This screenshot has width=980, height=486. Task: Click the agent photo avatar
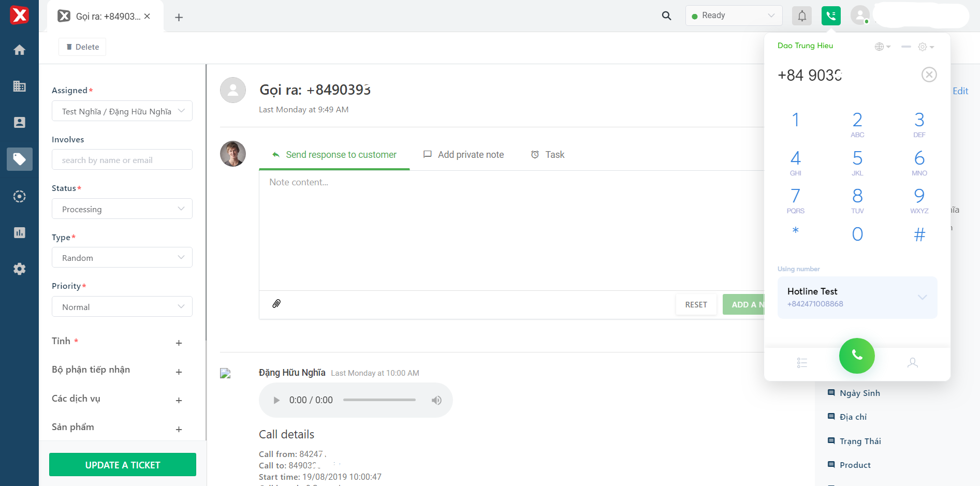click(233, 154)
